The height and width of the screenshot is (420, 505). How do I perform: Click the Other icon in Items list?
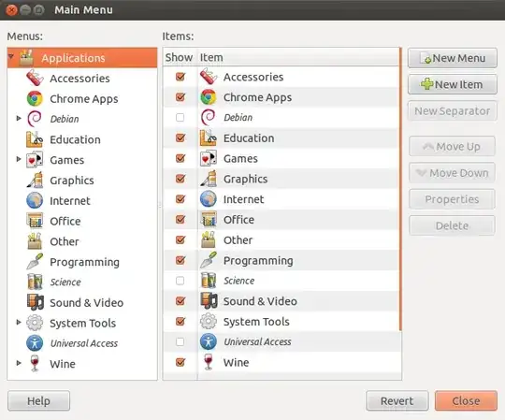pyautogui.click(x=209, y=240)
